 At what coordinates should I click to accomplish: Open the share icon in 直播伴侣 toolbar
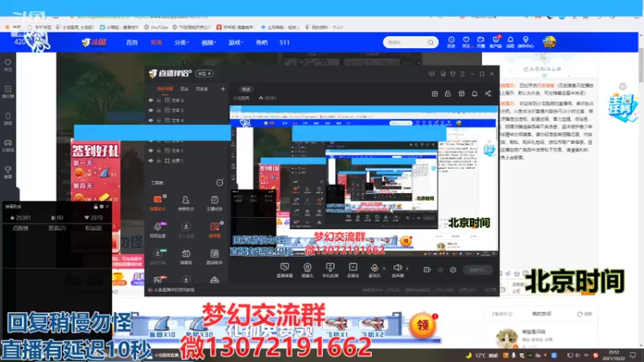coord(488,93)
